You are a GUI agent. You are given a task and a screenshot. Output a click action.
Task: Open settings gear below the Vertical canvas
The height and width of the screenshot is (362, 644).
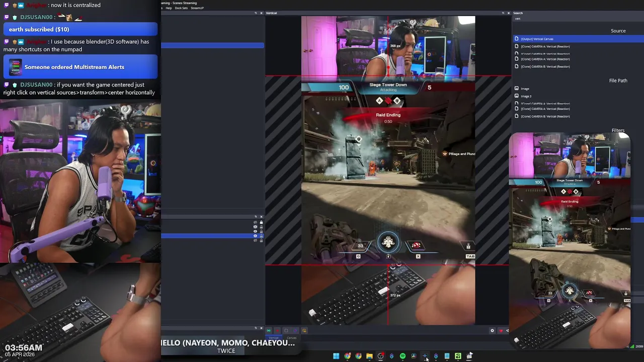pos(492,330)
